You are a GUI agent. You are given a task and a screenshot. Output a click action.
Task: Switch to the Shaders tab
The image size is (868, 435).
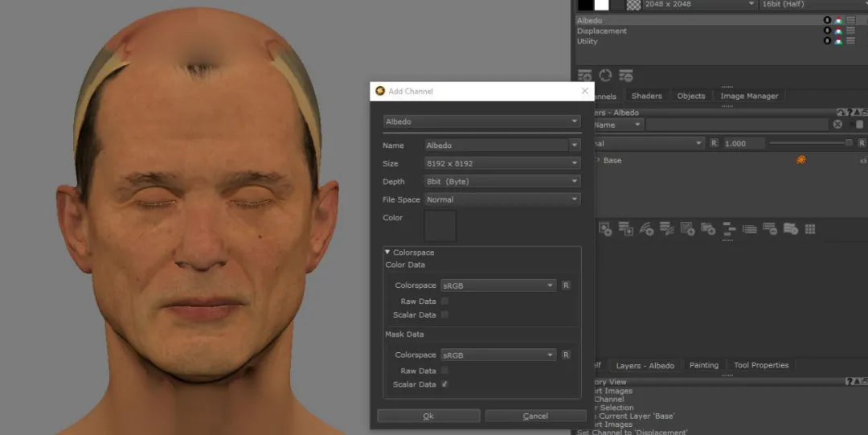pos(646,96)
